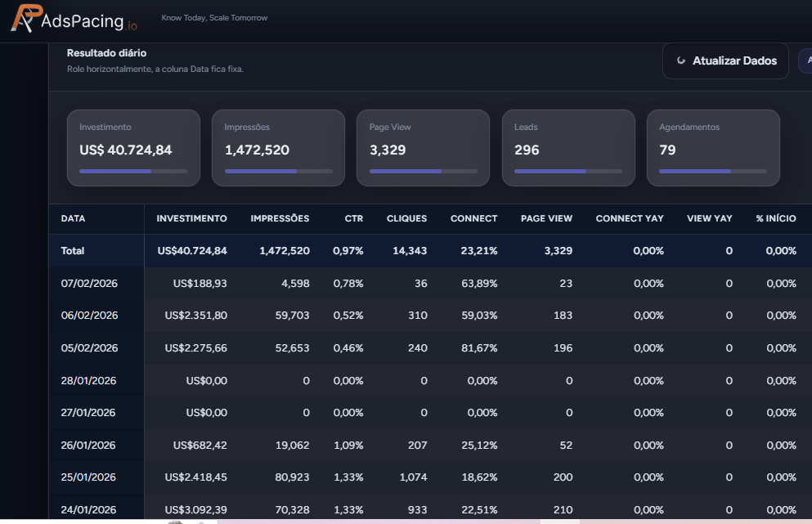Click the progress bar under Page View card

(x=423, y=171)
